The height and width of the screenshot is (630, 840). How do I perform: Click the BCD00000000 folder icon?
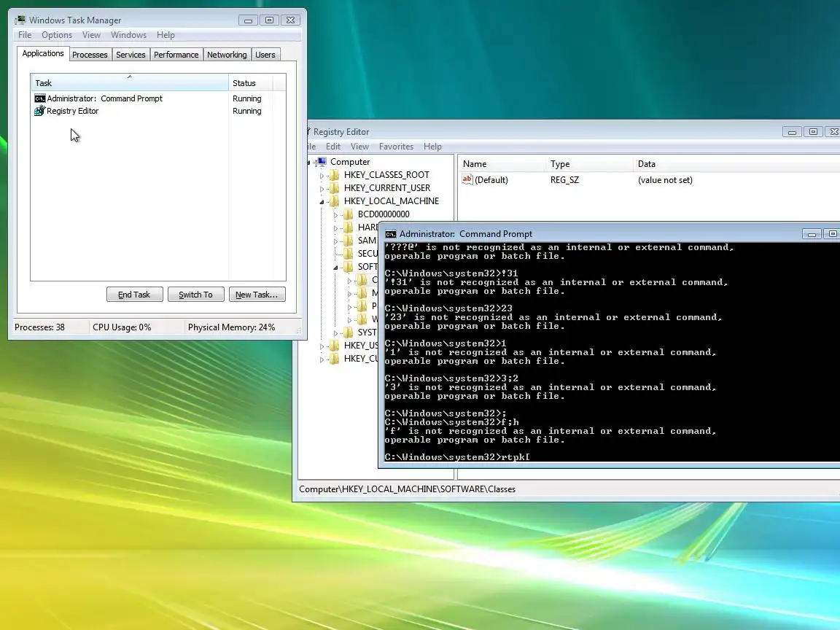[349, 214]
